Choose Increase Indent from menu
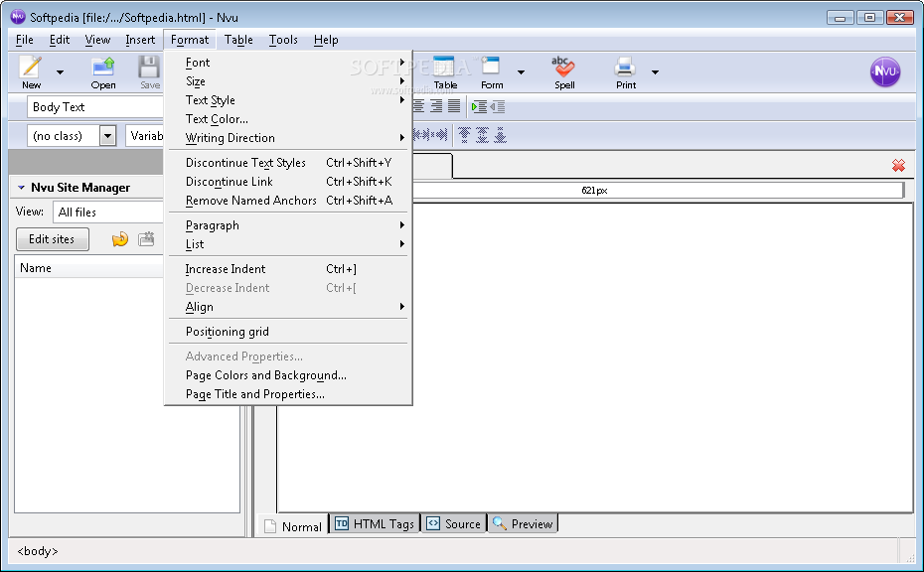The image size is (924, 572). (x=288, y=269)
